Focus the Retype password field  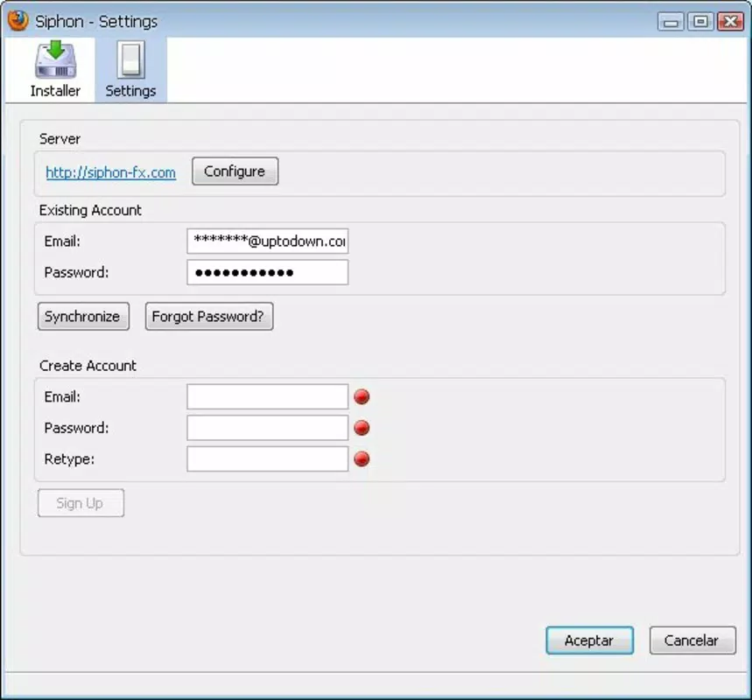(x=268, y=458)
